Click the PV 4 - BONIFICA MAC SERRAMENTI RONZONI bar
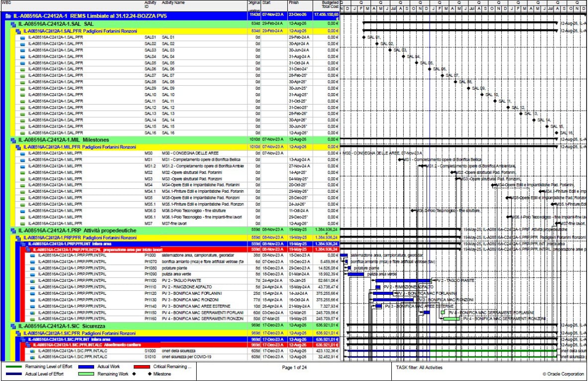Image resolution: width=588 pixels, height=381 pixels. tap(452, 319)
